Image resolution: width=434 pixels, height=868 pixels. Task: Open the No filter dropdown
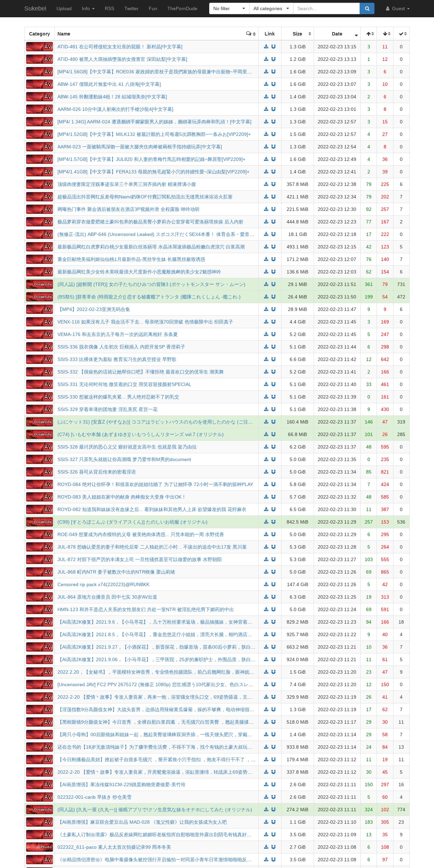(229, 8)
